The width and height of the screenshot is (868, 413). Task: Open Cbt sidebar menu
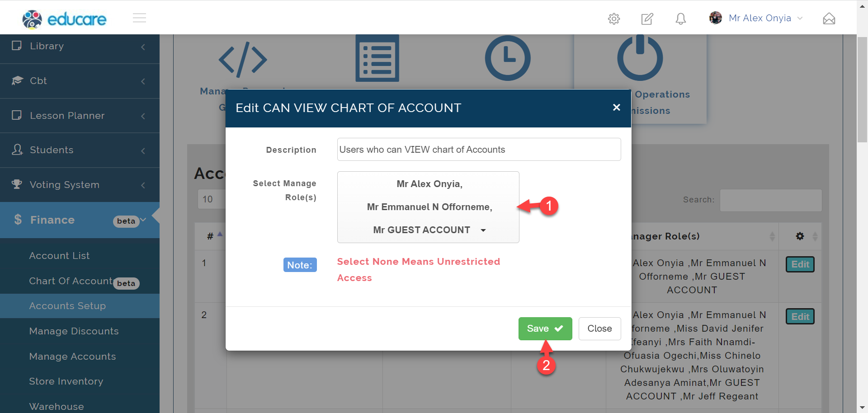coord(80,81)
